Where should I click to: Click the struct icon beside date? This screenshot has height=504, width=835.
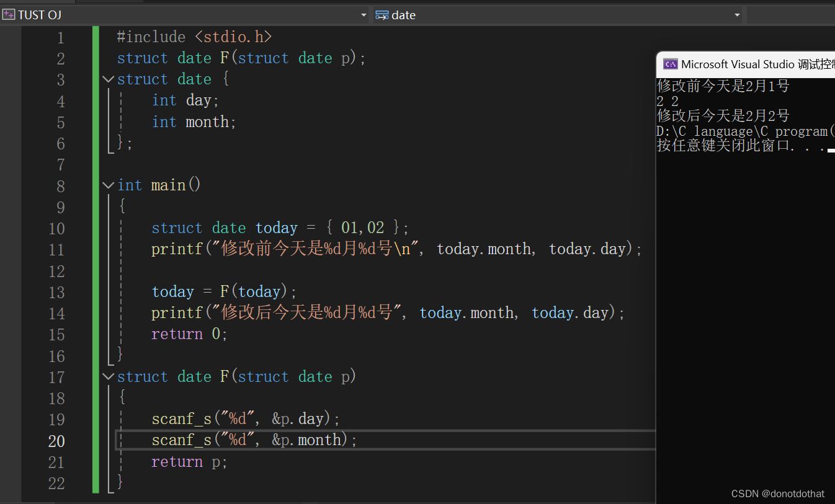coord(382,15)
